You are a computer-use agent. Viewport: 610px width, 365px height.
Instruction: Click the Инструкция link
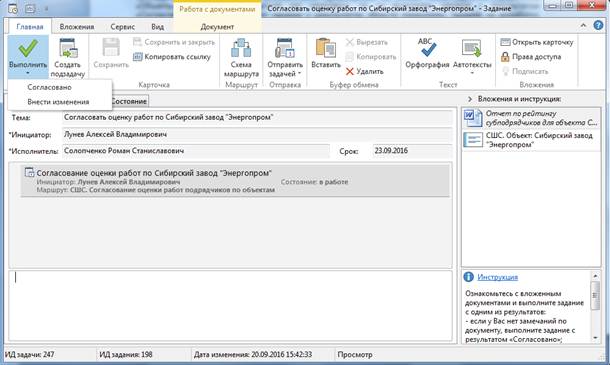[498, 277]
